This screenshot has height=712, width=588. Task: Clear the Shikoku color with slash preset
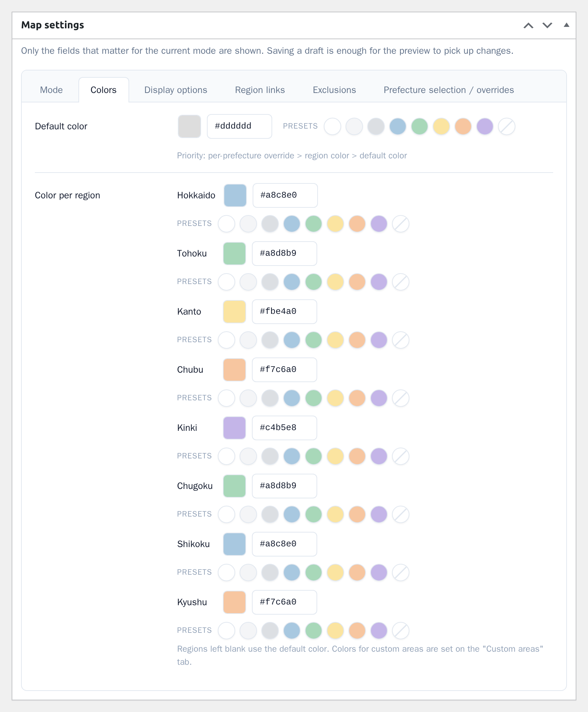pos(401,573)
